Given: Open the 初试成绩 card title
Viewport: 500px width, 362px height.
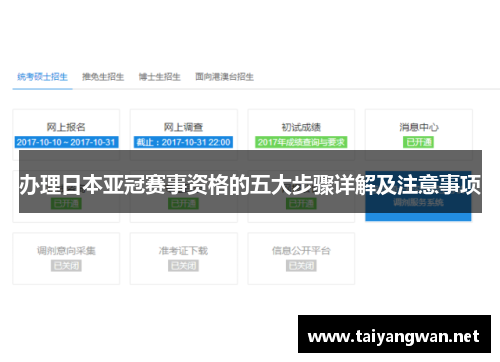Looking at the screenshot, I should 301,127.
